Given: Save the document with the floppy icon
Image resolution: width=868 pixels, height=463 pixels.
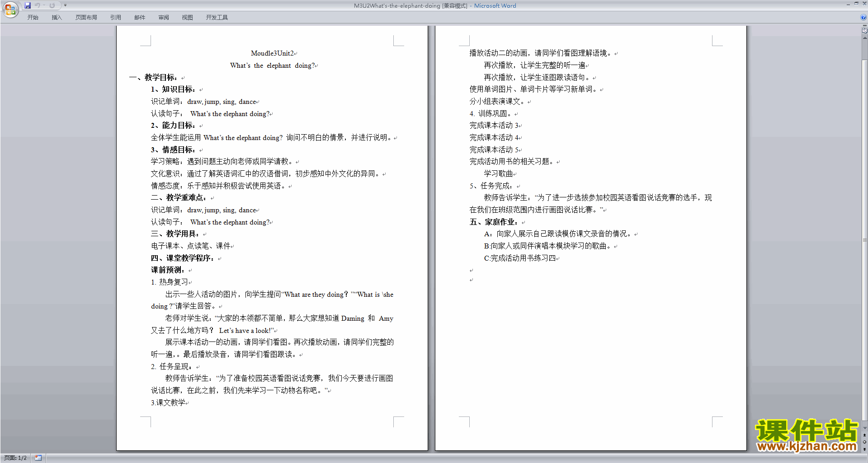Looking at the screenshot, I should coord(28,5).
